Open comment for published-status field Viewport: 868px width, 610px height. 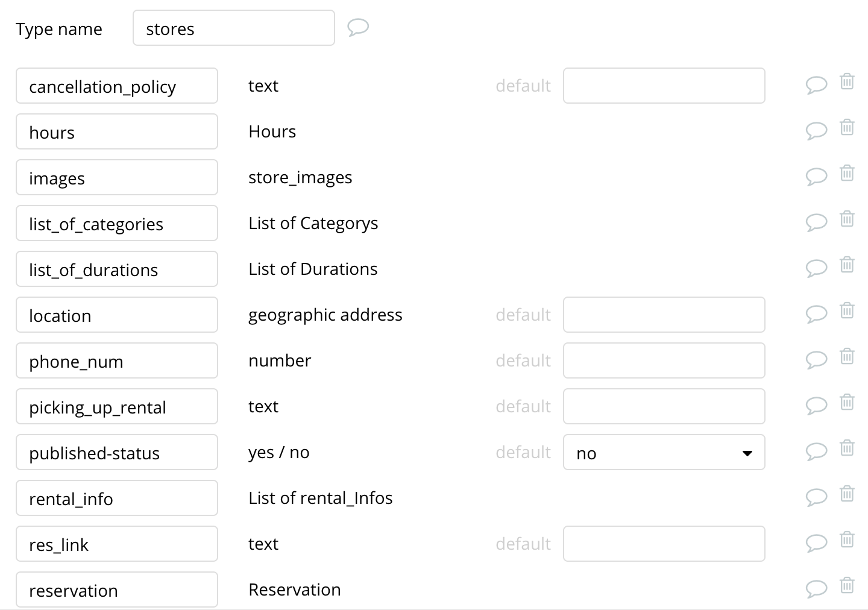pyautogui.click(x=816, y=451)
